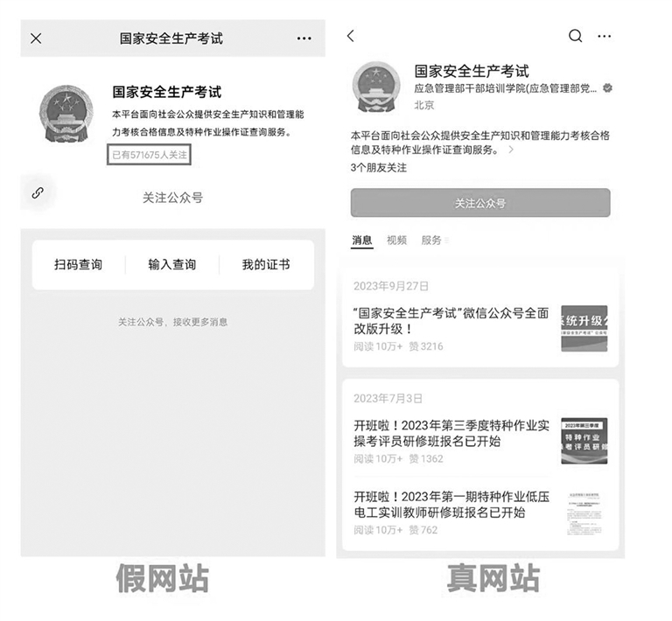Tap 关注公众号，接收更多消息 hint on fake site

(x=172, y=322)
